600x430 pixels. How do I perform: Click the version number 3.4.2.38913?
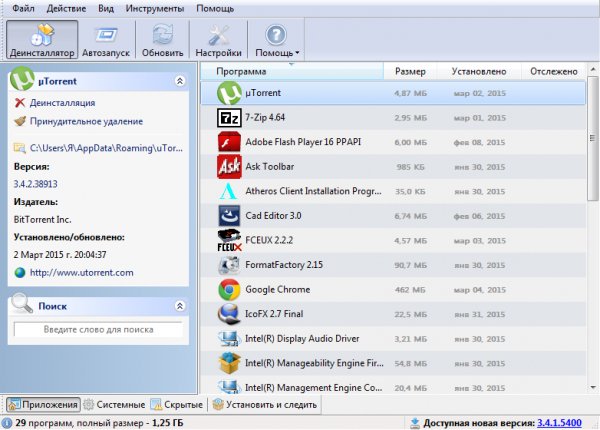(x=36, y=184)
